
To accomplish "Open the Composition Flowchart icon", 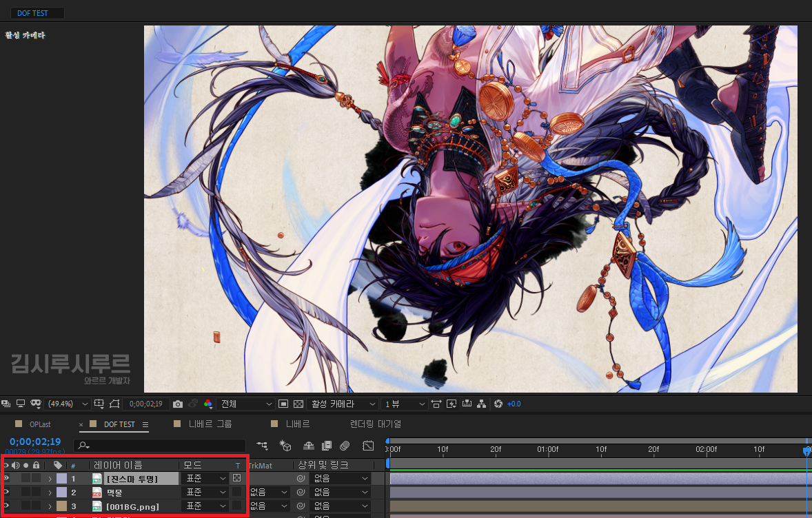I will (482, 404).
